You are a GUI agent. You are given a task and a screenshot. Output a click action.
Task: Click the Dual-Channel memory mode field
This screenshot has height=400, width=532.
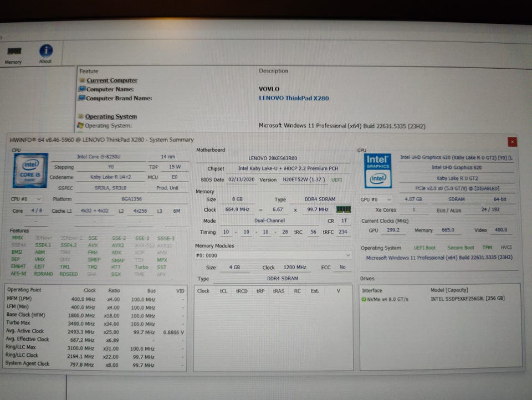coord(270,220)
